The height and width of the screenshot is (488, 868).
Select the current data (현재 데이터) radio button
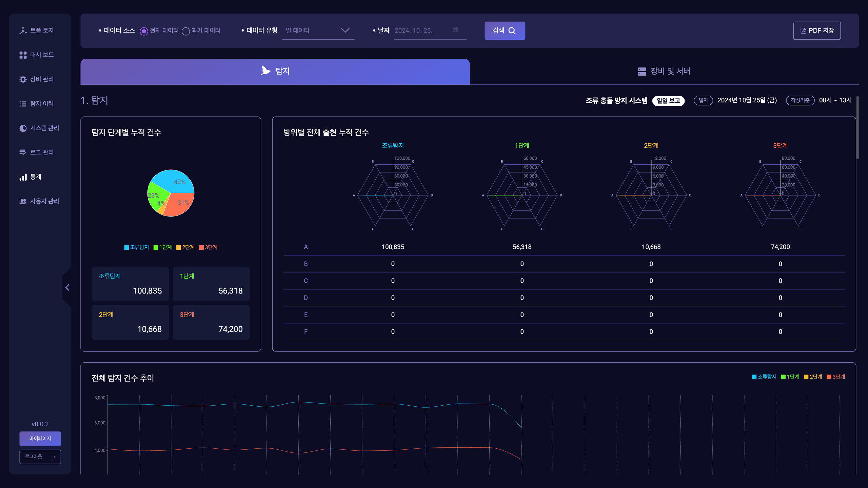point(144,31)
